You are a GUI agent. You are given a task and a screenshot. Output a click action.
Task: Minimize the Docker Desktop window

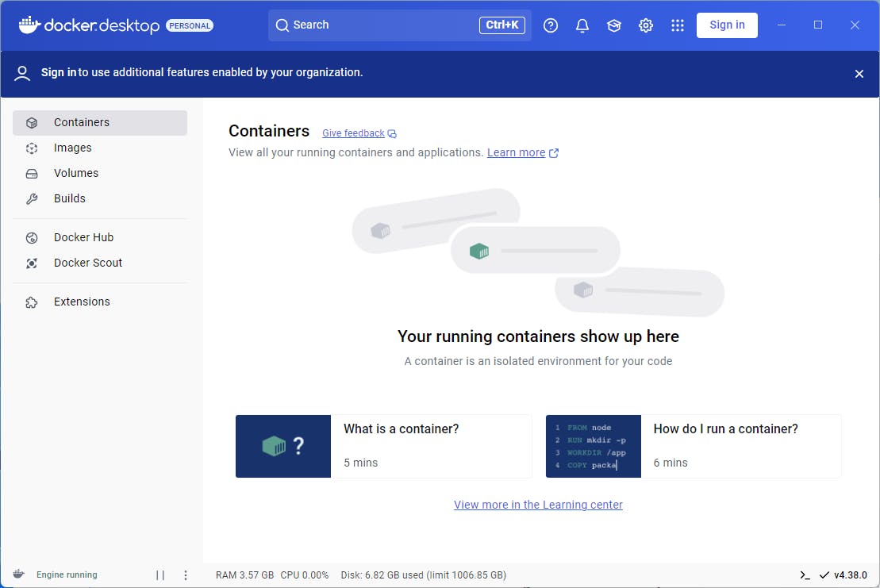coord(782,25)
